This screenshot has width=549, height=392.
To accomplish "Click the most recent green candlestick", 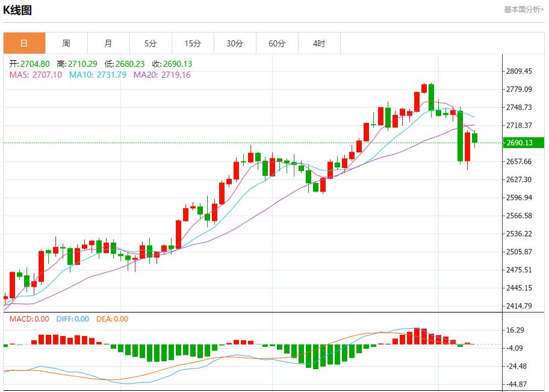I will point(475,138).
